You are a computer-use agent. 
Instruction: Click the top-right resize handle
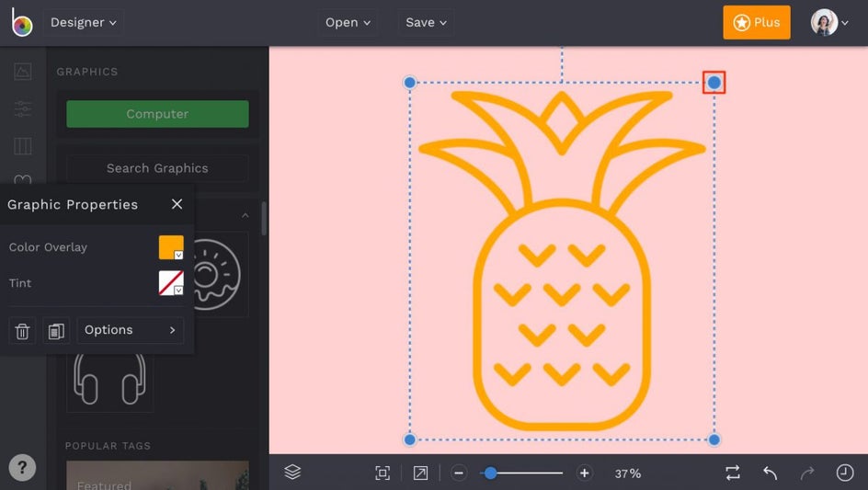tap(714, 83)
